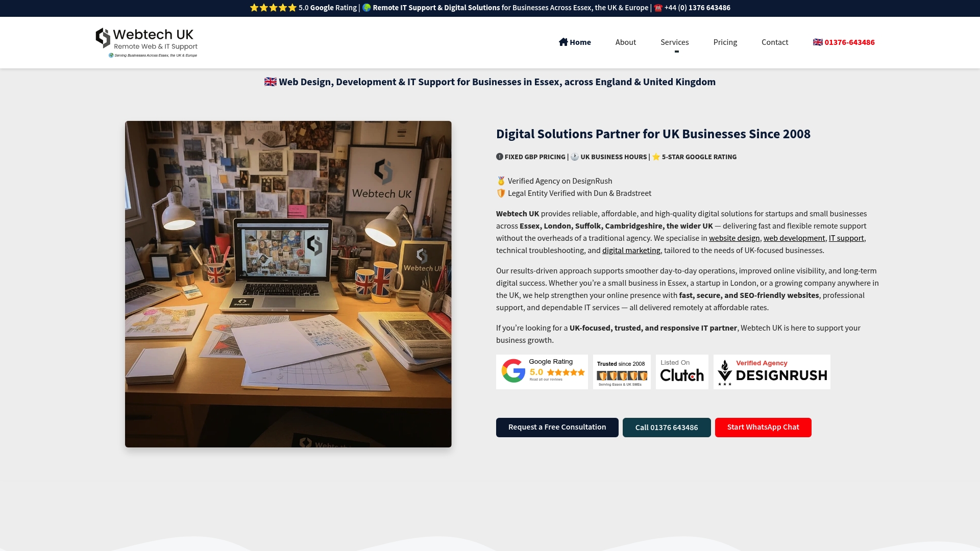The image size is (980, 551).
Task: Click the 01376-643486 phone link in navbar
Action: coord(844,42)
